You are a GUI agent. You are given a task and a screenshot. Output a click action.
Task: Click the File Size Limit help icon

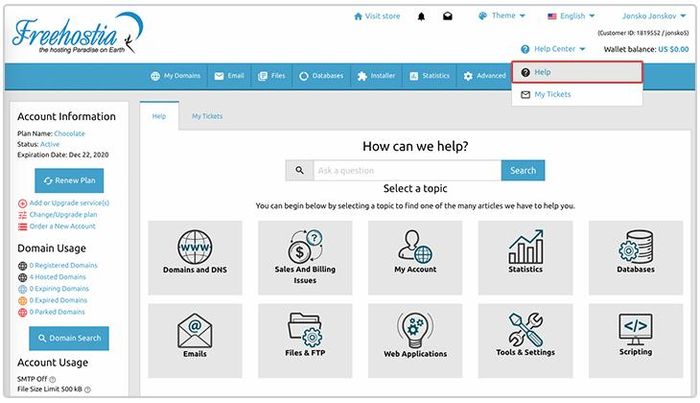(88, 390)
